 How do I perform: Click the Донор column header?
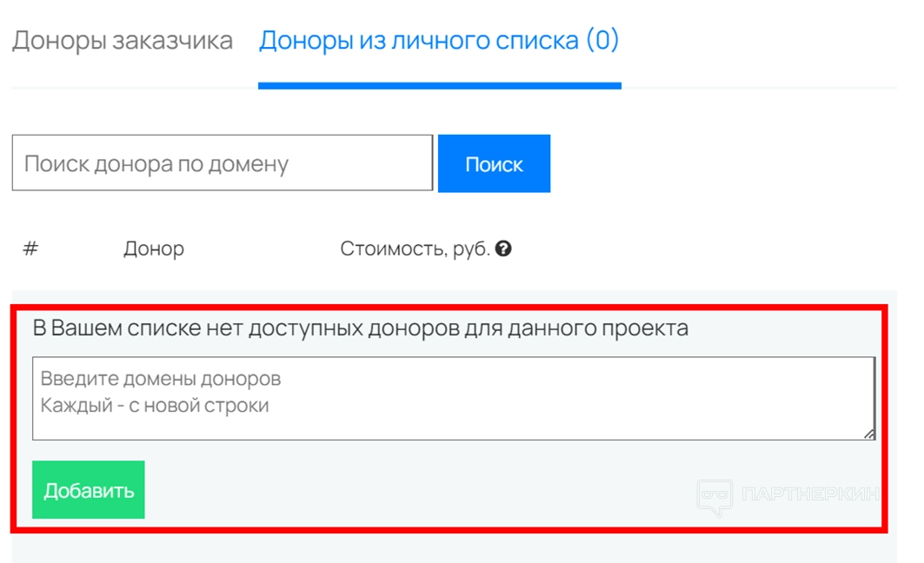tap(154, 249)
